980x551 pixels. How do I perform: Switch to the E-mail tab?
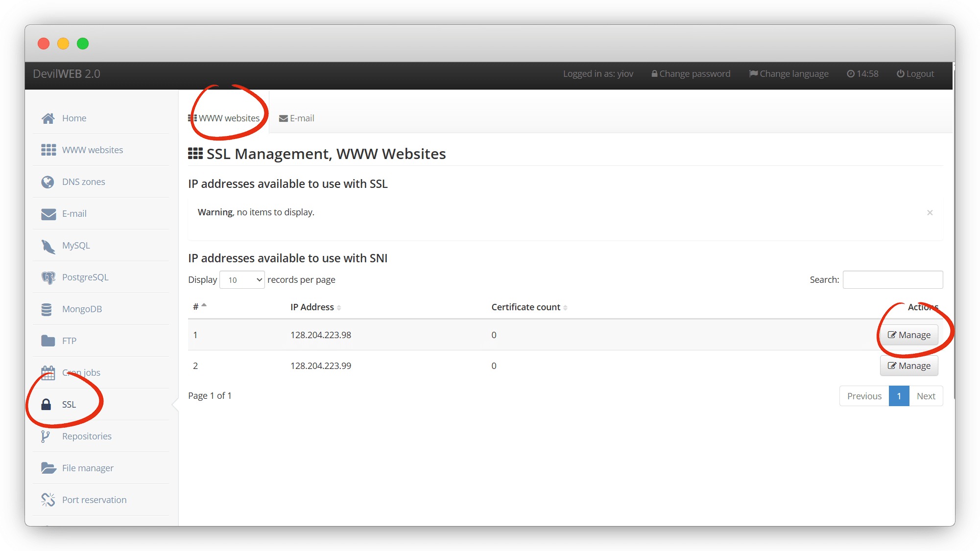point(297,118)
